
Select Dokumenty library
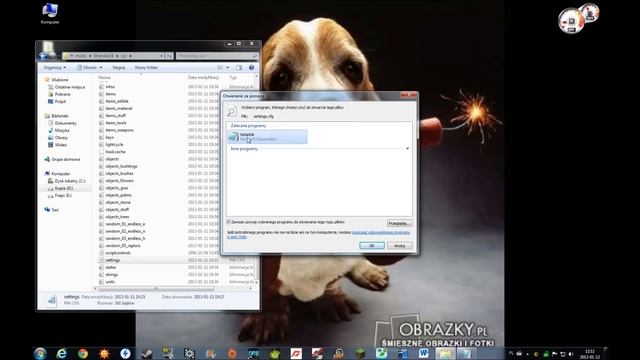tap(65, 123)
